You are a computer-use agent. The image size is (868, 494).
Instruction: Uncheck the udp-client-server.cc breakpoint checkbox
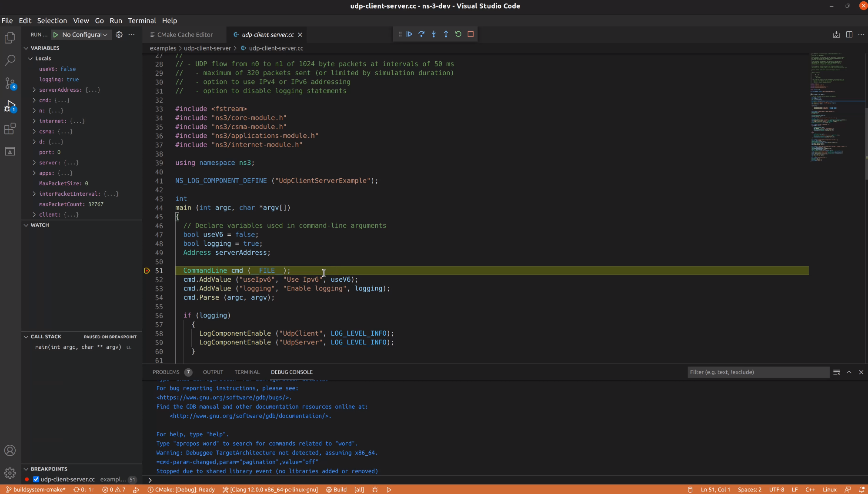click(37, 479)
